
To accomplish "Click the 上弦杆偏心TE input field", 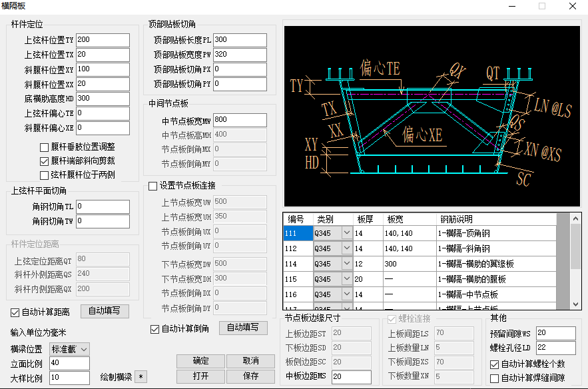I will pyautogui.click(x=103, y=113).
